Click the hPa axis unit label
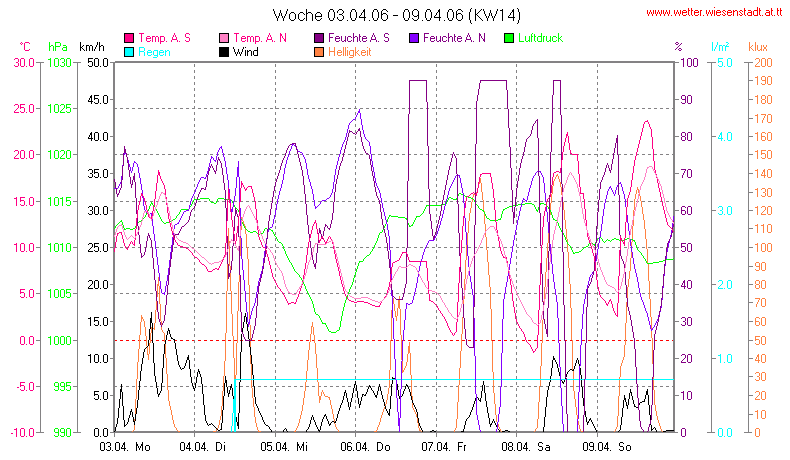Image resolution: width=790 pixels, height=460 pixels. point(58,47)
